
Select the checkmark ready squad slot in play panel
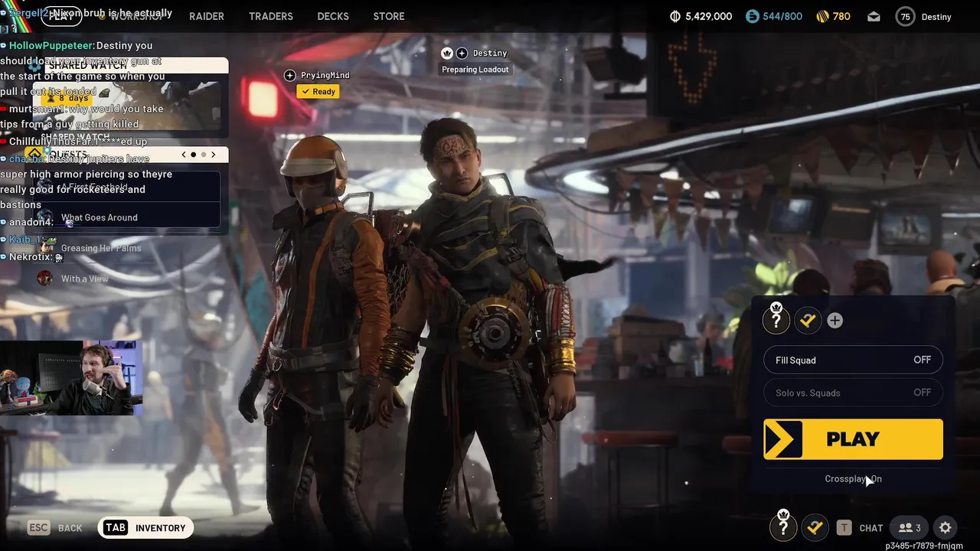[x=808, y=321]
